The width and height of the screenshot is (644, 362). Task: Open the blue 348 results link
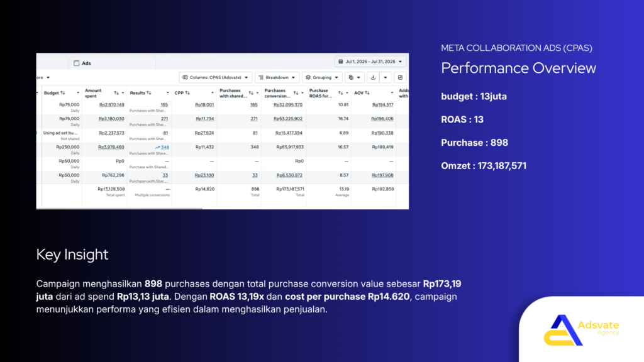click(x=165, y=147)
